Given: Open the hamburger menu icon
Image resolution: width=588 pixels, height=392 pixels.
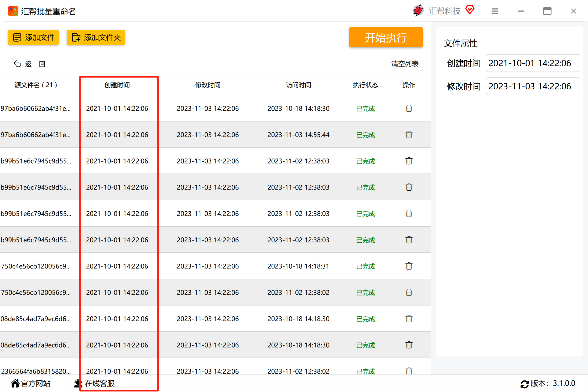Looking at the screenshot, I should coord(495,11).
